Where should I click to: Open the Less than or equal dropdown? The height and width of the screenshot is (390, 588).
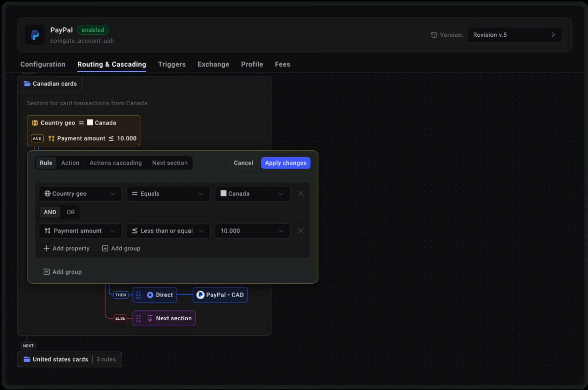tap(168, 231)
